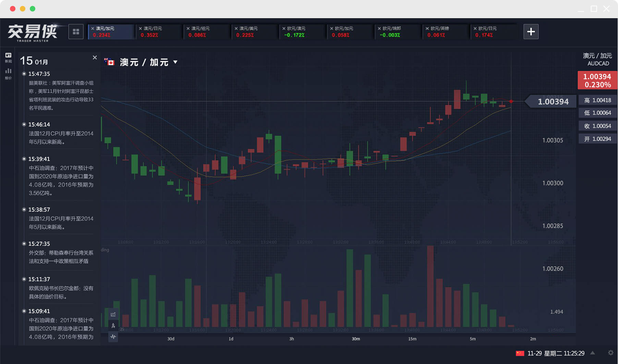This screenshot has height=364, width=618.
Task: Select the 30m timeframe
Action: [x=356, y=339]
